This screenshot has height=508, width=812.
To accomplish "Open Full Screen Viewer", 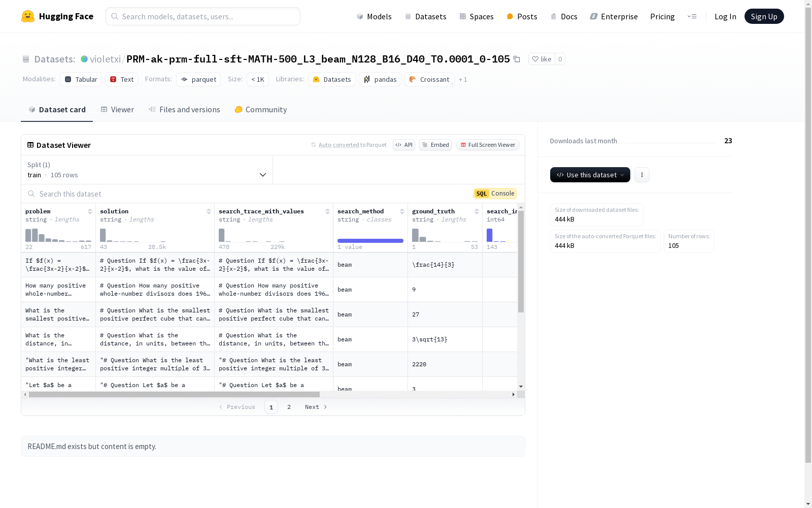I will click(x=488, y=145).
